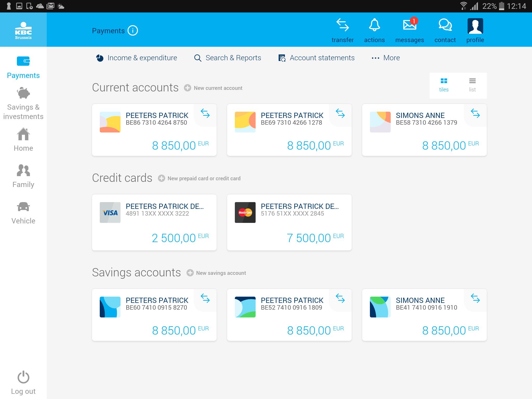The width and height of the screenshot is (532, 399).
Task: Click transfer arrows on SIMONS ANNE savings tile
Action: (475, 298)
